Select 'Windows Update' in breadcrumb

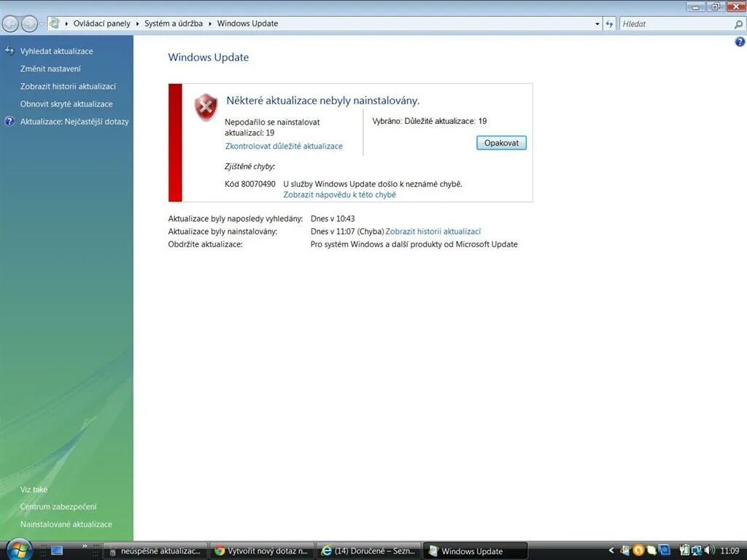(247, 23)
